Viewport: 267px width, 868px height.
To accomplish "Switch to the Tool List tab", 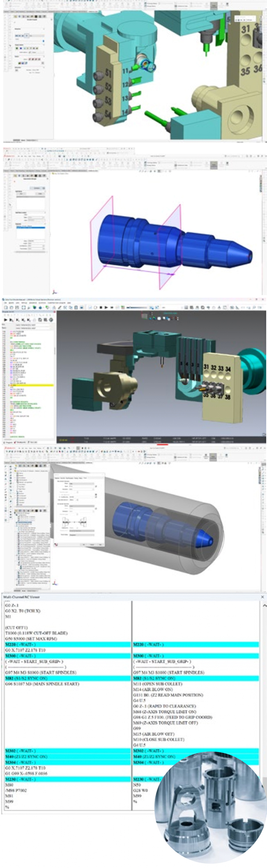I will pyautogui.click(x=33, y=442).
